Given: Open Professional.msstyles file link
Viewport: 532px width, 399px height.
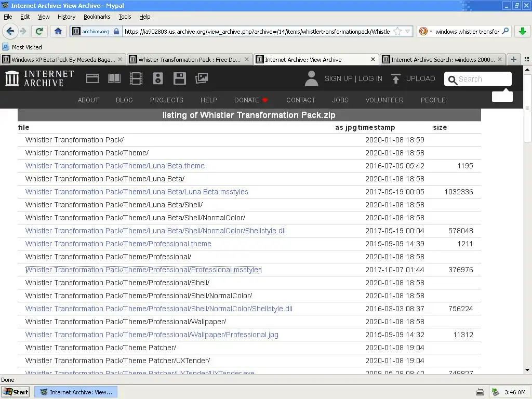Looking at the screenshot, I should pos(143,270).
